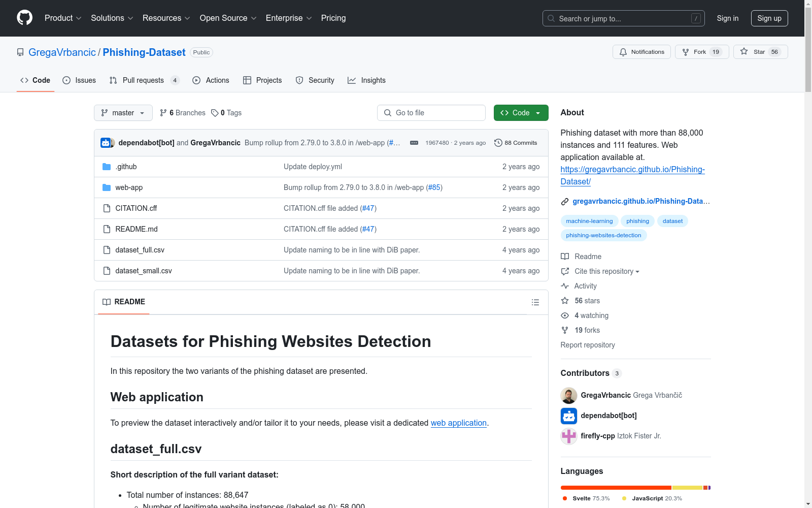Open the Update deploy.yml commit message
Screen dimensions: 812x508
(x=313, y=167)
